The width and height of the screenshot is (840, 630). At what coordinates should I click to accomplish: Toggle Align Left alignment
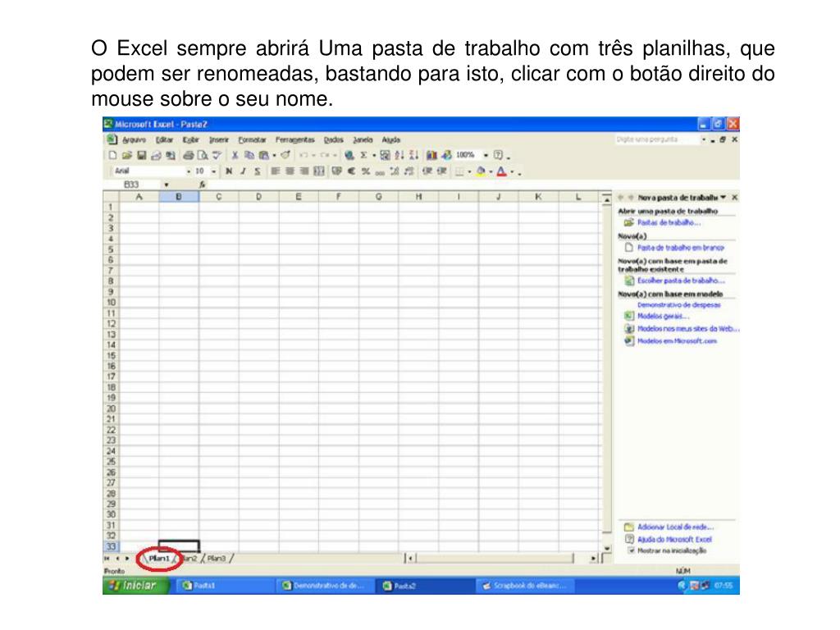(276, 171)
